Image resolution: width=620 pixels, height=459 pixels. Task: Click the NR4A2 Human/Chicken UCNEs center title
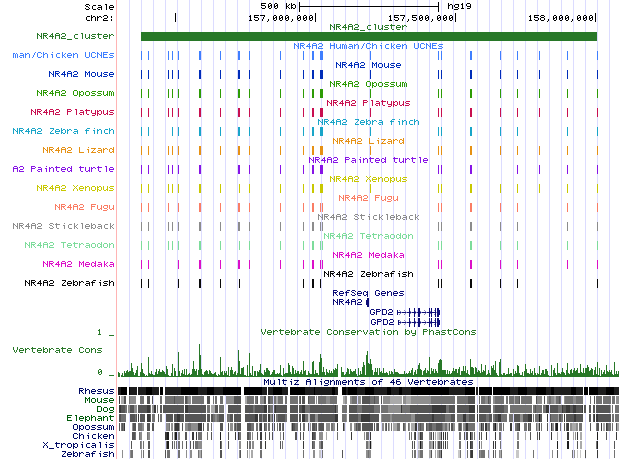pos(367,45)
